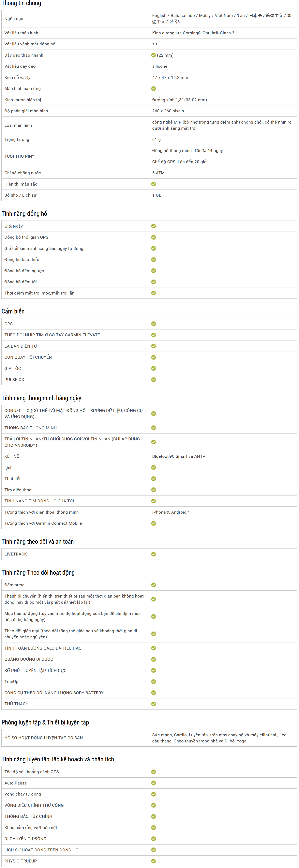Click the checkmark next to PHYSIO TRUEUP

(x=154, y=861)
